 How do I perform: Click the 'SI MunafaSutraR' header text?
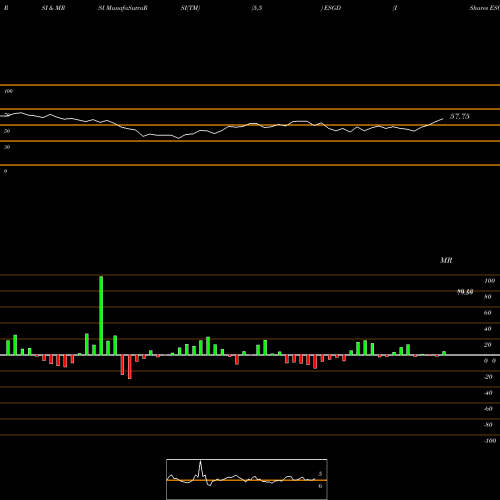point(123,8)
